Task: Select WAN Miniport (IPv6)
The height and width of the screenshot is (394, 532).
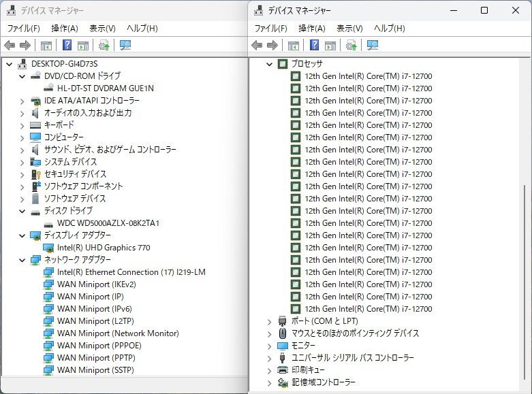Action: [95, 309]
